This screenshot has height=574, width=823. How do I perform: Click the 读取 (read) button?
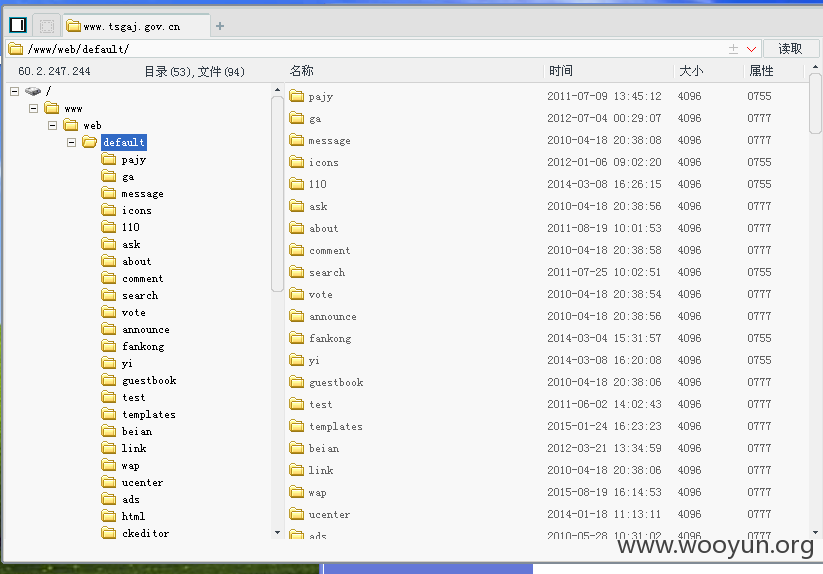(790, 49)
